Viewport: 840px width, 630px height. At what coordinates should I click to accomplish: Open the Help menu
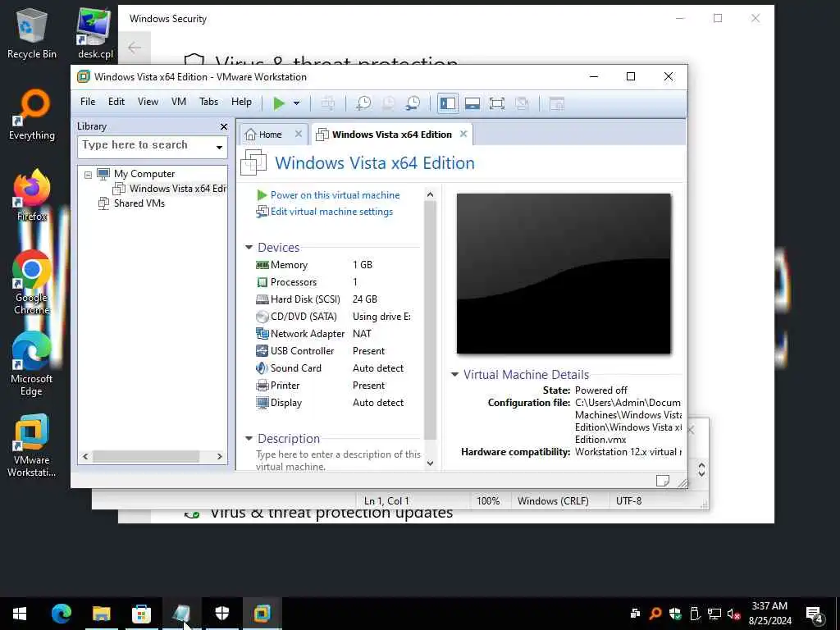click(241, 102)
